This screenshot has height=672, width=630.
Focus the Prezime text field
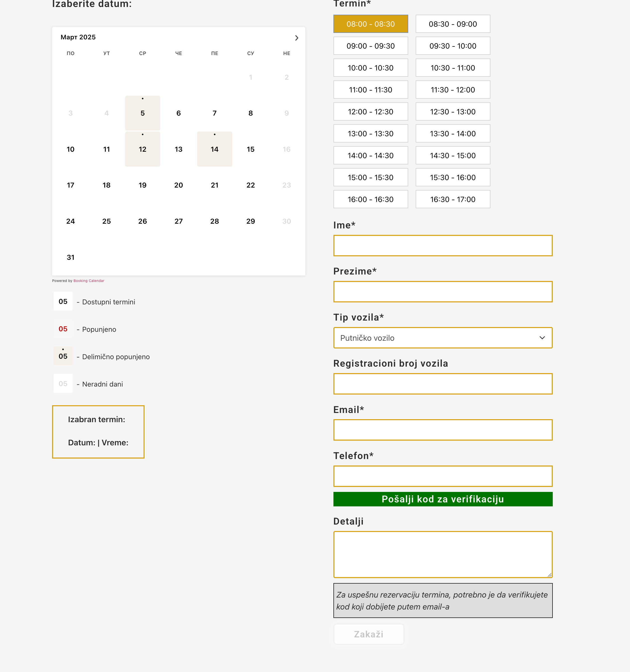click(x=443, y=292)
